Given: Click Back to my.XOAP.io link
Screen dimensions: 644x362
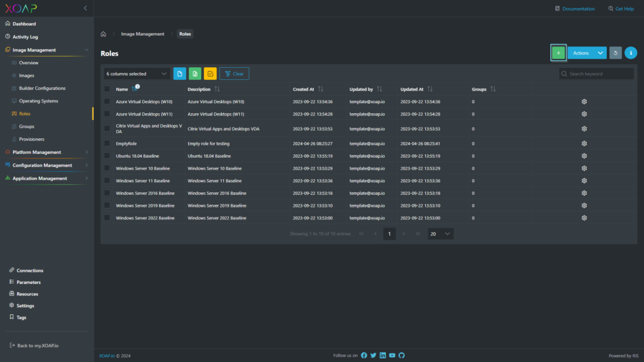Looking at the screenshot, I should (x=34, y=346).
